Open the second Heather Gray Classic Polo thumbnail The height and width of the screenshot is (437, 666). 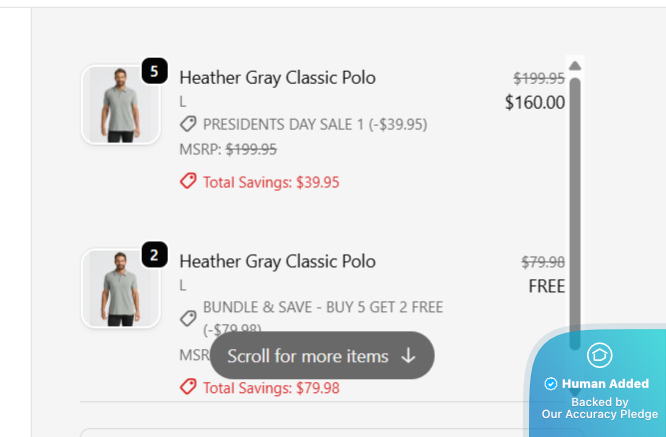click(x=120, y=289)
